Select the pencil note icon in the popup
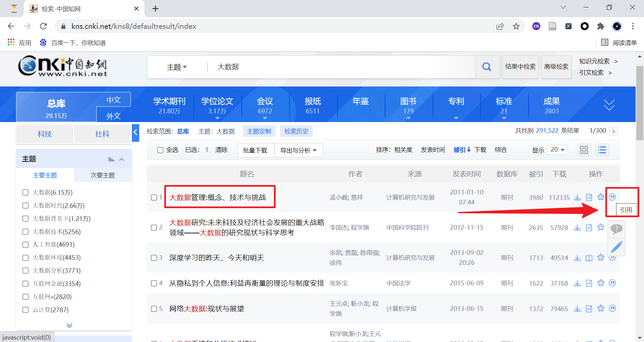 coord(616,247)
